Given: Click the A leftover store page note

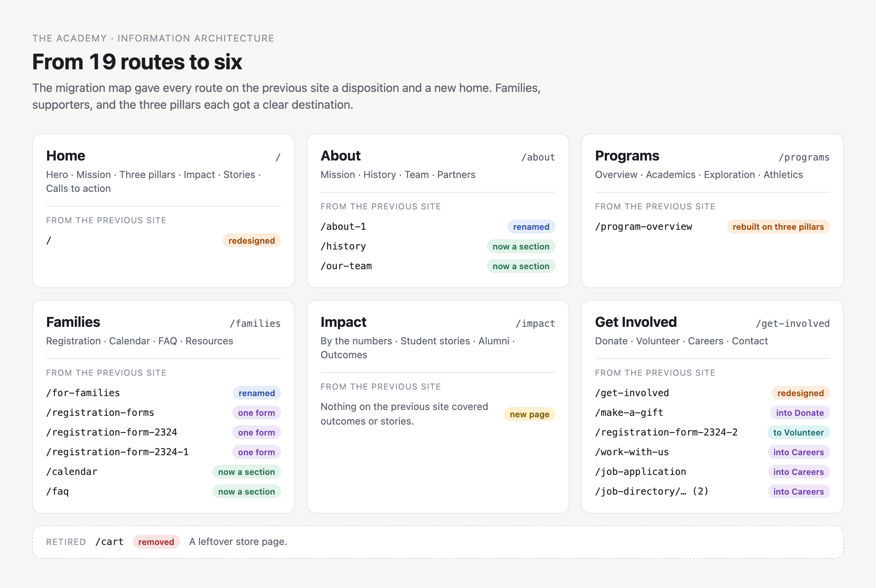Looking at the screenshot, I should point(238,542).
